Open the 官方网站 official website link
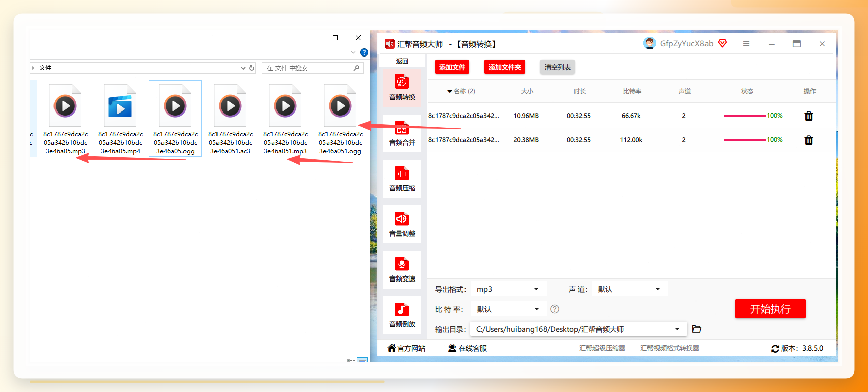Viewport: 868px width, 392px height. point(406,348)
